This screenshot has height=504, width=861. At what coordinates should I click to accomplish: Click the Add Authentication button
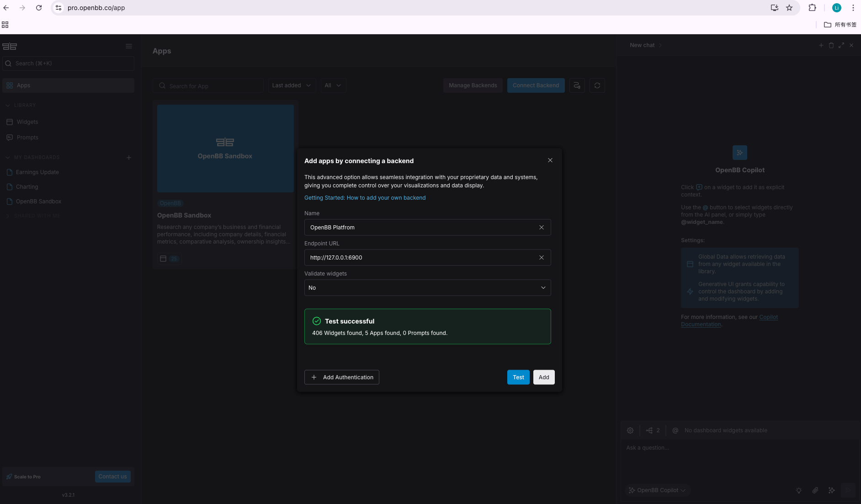coord(341,377)
